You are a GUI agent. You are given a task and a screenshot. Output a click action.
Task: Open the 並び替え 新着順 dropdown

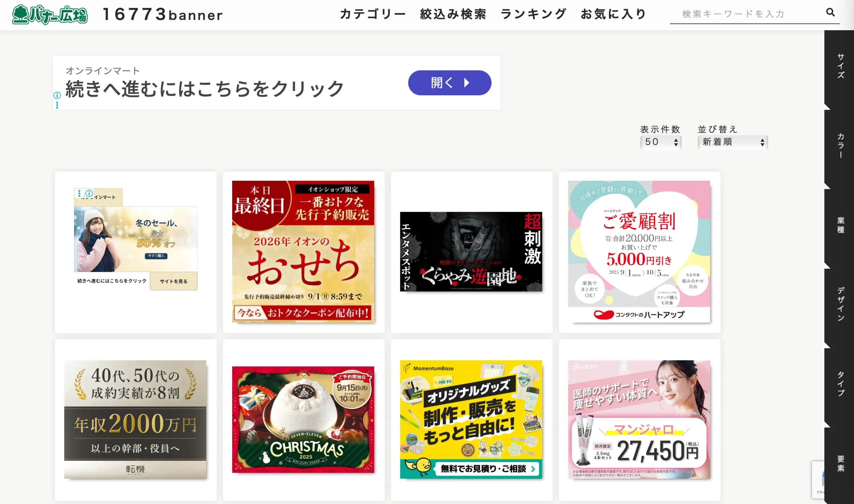pos(732,142)
